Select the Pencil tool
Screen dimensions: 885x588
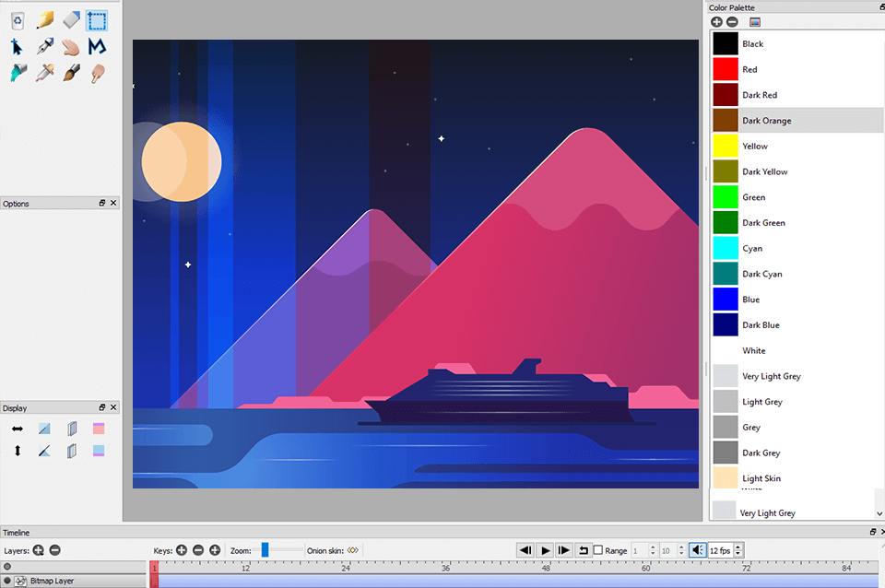(x=44, y=19)
